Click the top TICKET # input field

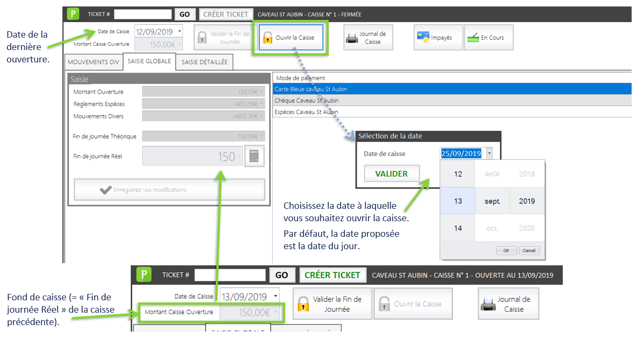point(143,15)
